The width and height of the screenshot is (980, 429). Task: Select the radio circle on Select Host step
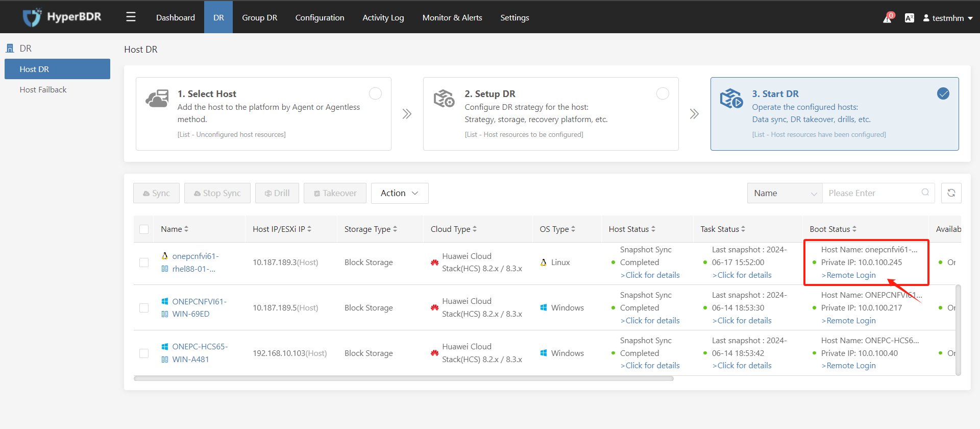pos(375,93)
